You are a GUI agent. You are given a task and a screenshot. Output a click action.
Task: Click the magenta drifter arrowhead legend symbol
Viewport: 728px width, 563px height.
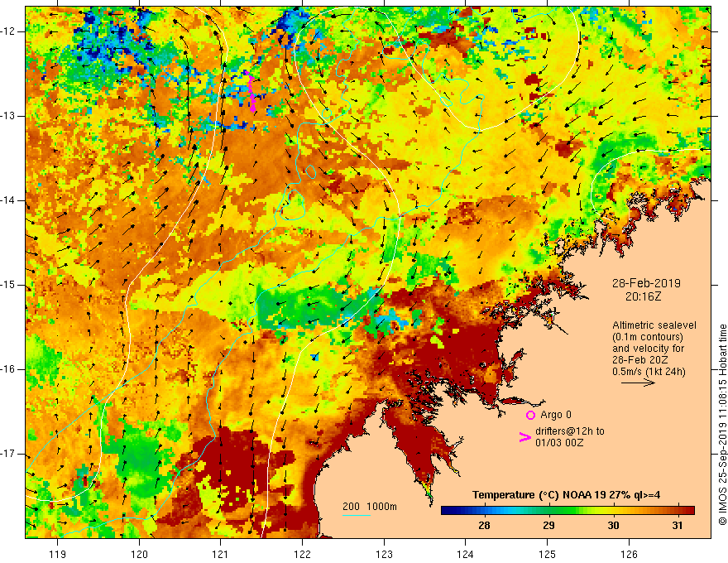coord(525,437)
